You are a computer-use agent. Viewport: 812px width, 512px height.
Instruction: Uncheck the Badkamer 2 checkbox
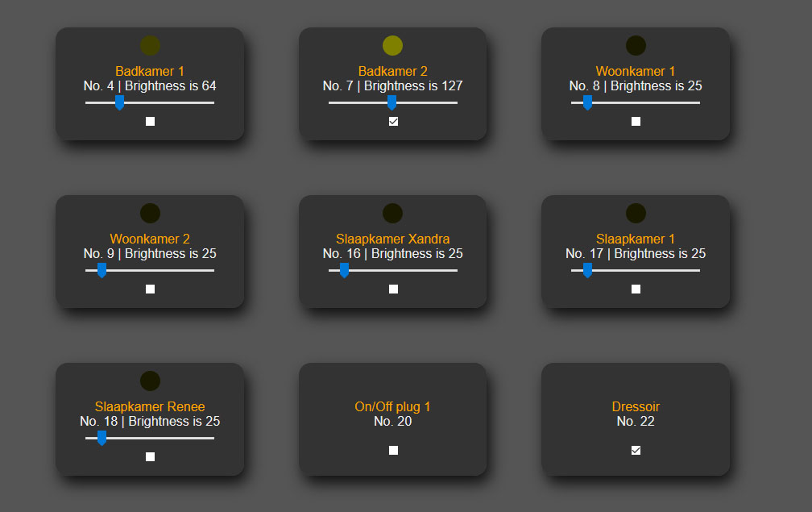pyautogui.click(x=394, y=121)
